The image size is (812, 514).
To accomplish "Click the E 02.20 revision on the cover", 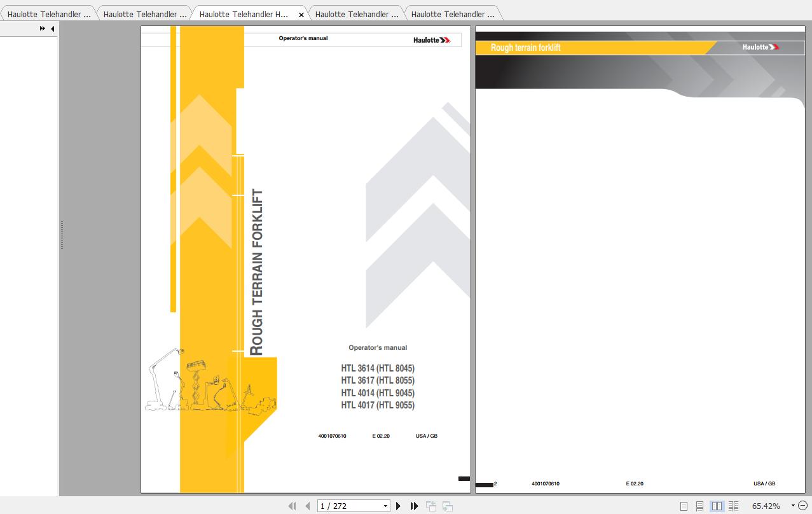I will tap(381, 436).
